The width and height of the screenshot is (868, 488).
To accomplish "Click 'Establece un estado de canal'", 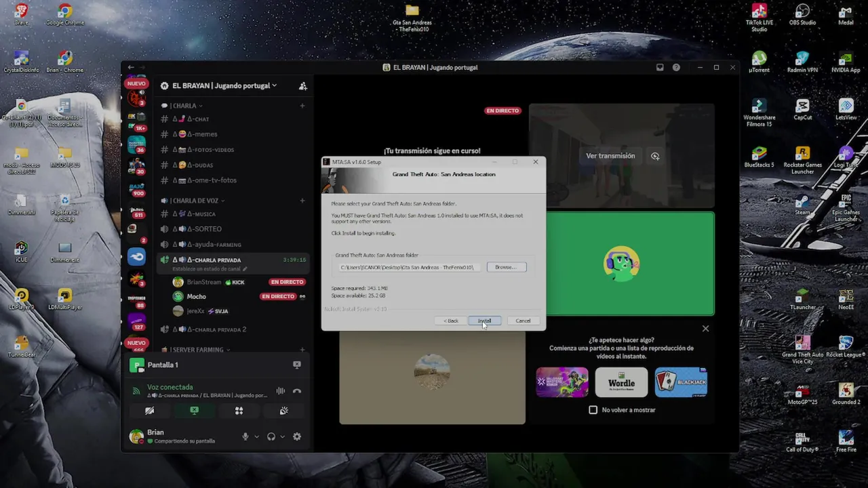I will [x=211, y=269].
